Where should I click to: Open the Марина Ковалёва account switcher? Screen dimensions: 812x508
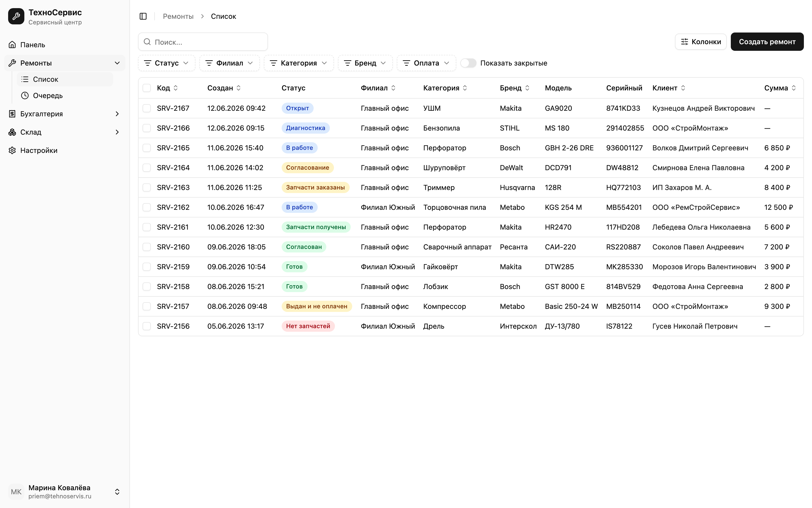pyautogui.click(x=65, y=491)
